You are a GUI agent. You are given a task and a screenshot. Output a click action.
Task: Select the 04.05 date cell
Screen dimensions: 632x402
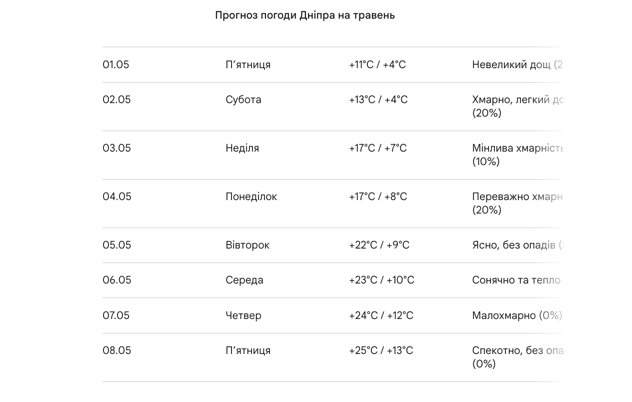tap(117, 197)
